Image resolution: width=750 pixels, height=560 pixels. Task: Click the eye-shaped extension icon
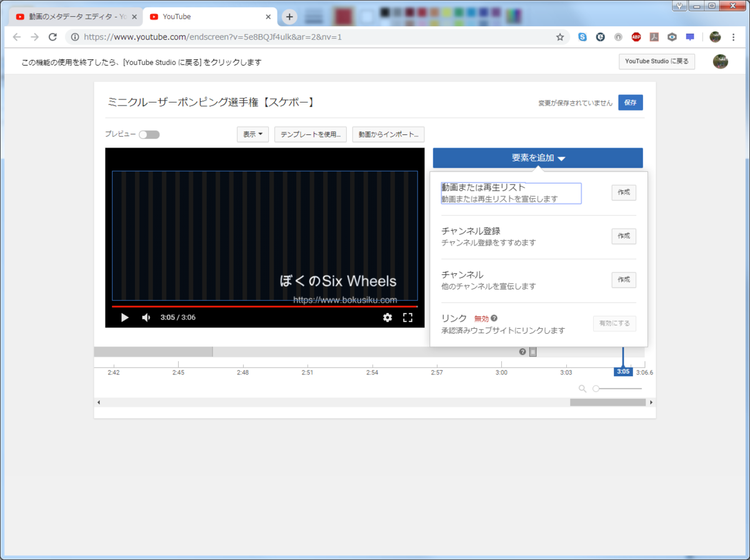[672, 37]
